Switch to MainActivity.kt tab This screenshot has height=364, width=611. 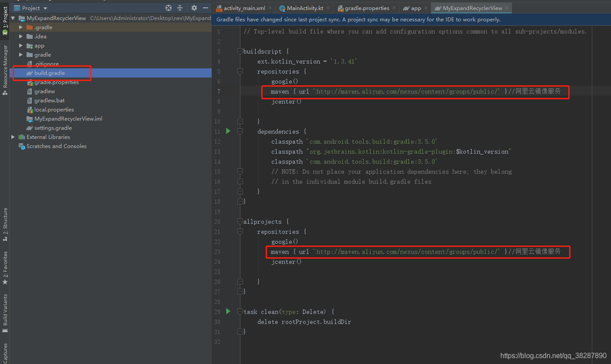coord(304,8)
